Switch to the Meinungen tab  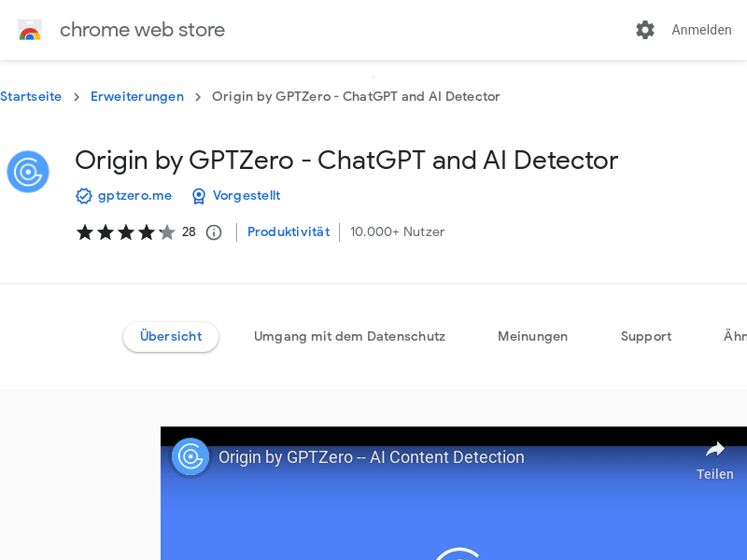pyautogui.click(x=532, y=337)
